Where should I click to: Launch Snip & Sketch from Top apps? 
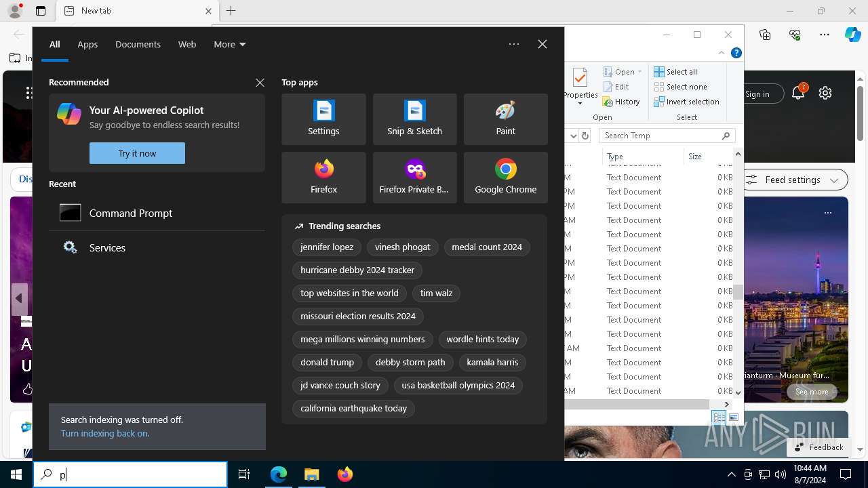pyautogui.click(x=414, y=119)
